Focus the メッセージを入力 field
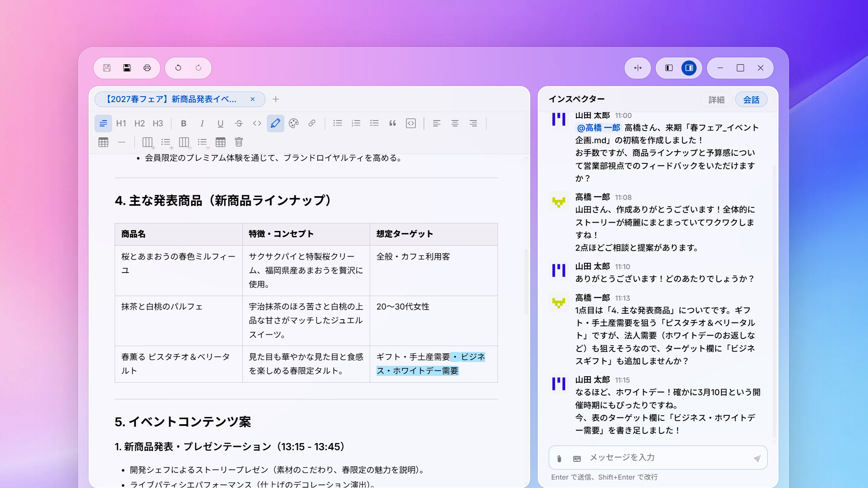868x488 pixels. point(668,457)
